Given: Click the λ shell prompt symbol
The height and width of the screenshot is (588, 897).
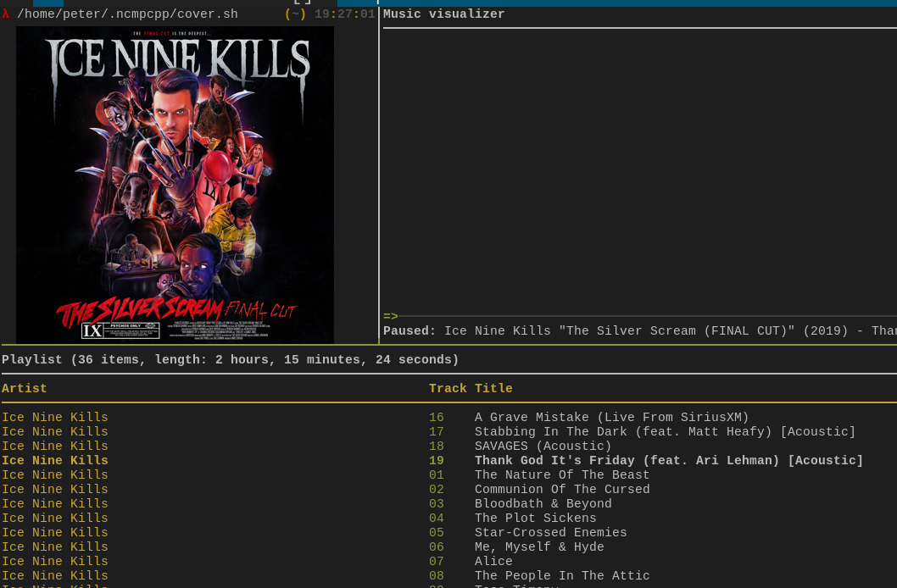Looking at the screenshot, I should pyautogui.click(x=6, y=14).
